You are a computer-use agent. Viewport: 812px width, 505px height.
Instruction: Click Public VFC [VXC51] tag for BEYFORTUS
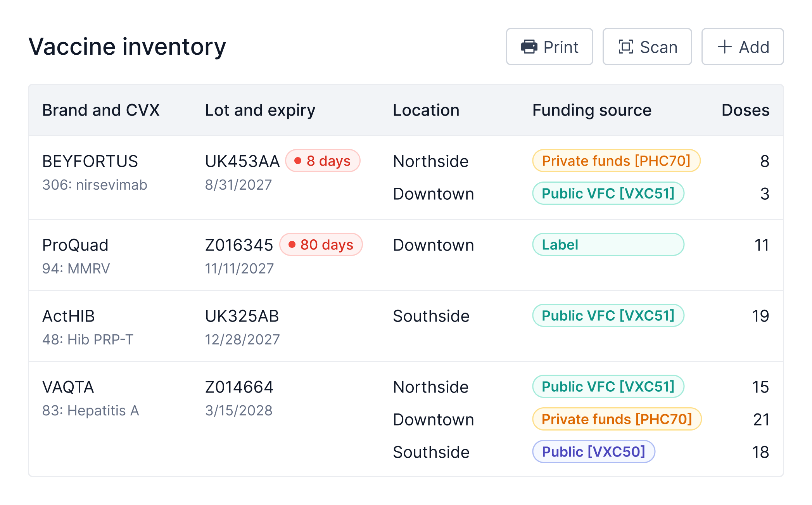click(608, 194)
